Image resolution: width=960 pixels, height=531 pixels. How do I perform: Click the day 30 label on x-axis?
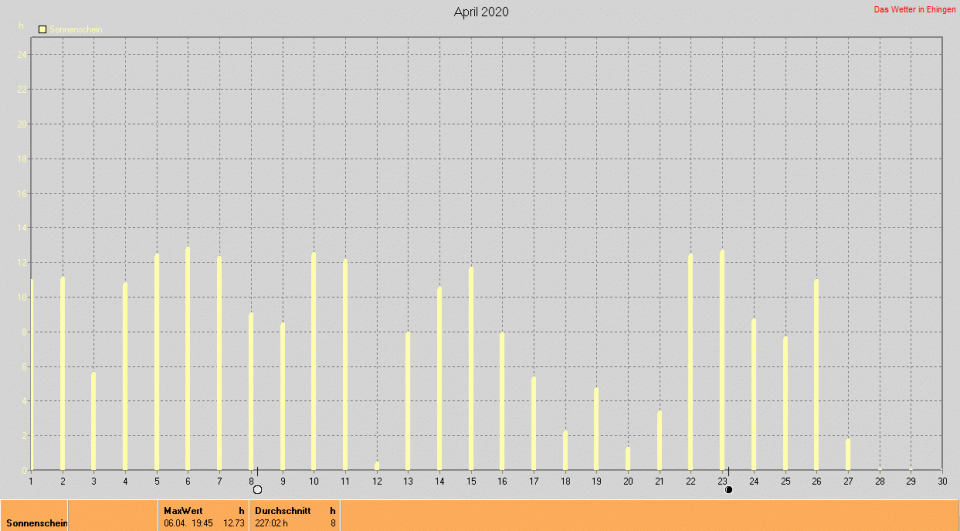[x=942, y=481]
